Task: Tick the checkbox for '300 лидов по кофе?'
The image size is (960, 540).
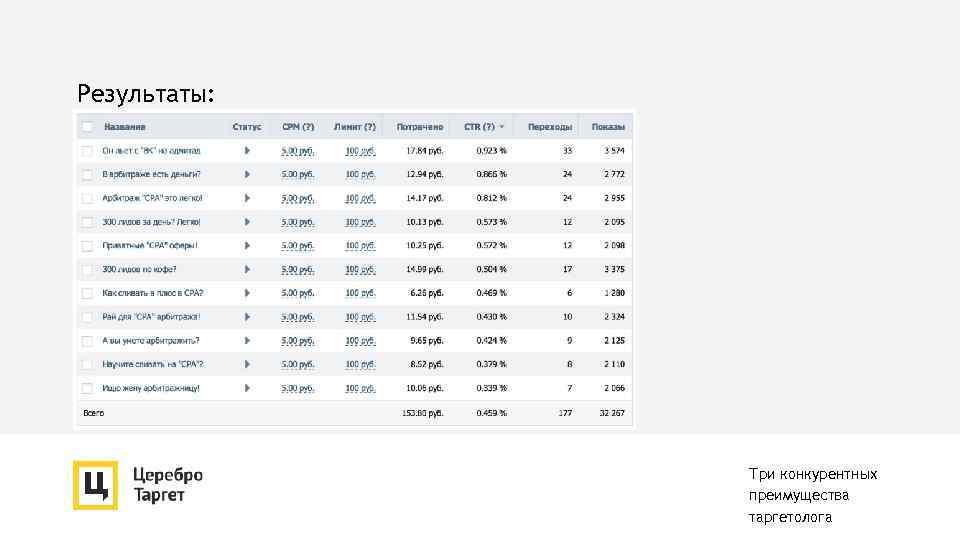Action: 88,269
